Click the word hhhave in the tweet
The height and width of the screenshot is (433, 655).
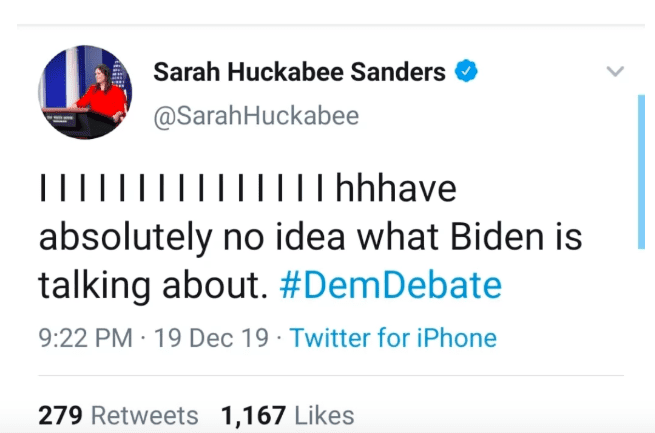click(x=397, y=191)
